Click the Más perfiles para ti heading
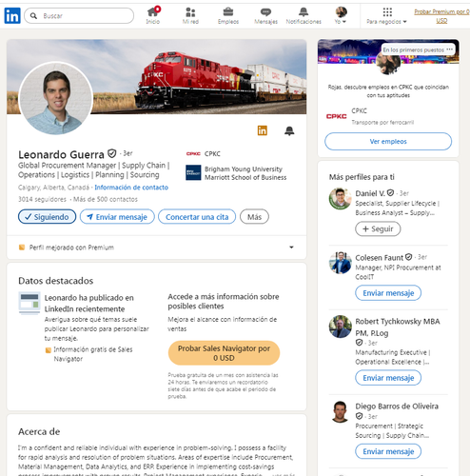The height and width of the screenshot is (476, 470). click(x=362, y=177)
